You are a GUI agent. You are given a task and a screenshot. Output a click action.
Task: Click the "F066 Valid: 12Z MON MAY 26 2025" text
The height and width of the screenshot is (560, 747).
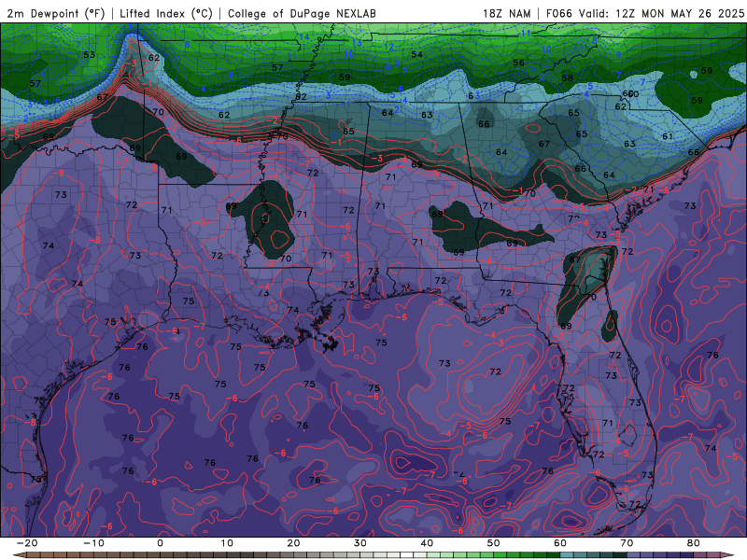[645, 13]
